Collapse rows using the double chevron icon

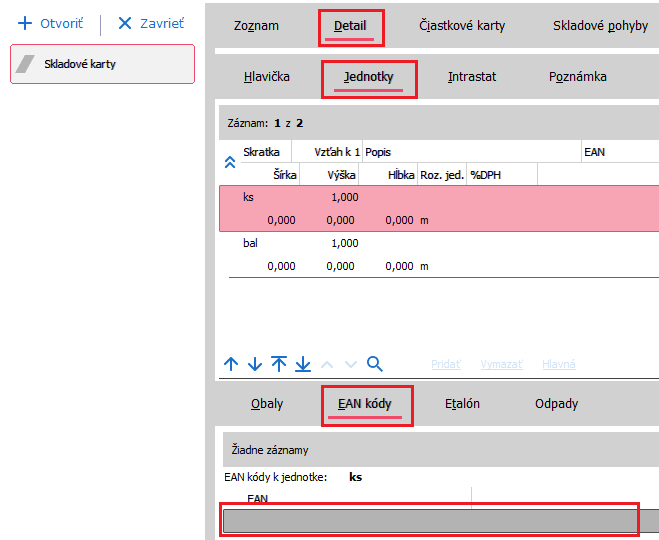(229, 162)
